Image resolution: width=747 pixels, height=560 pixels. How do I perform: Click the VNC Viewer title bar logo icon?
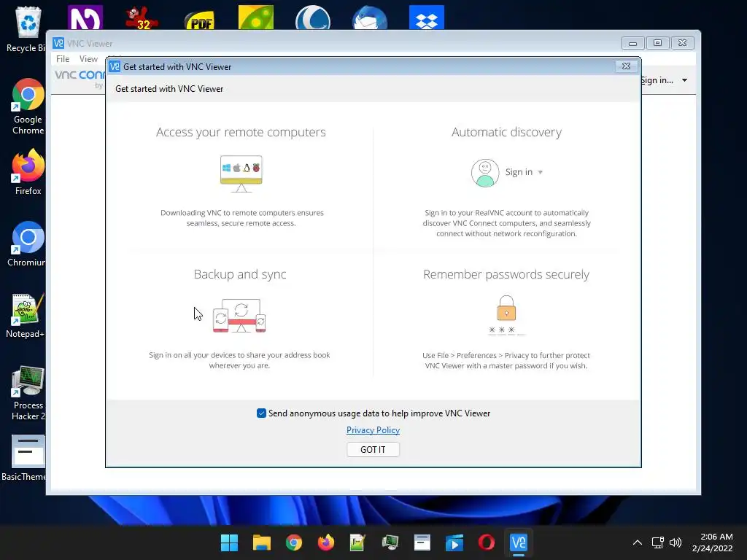pos(58,43)
